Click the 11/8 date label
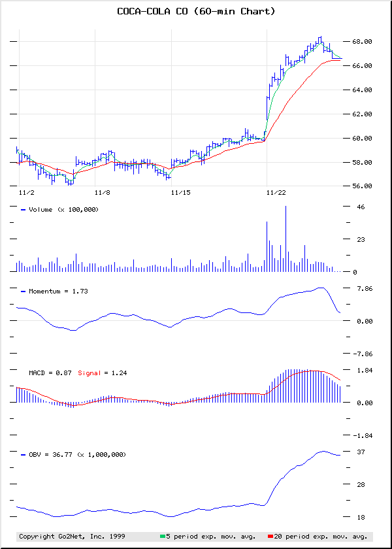This screenshot has height=549, width=392. point(102,193)
